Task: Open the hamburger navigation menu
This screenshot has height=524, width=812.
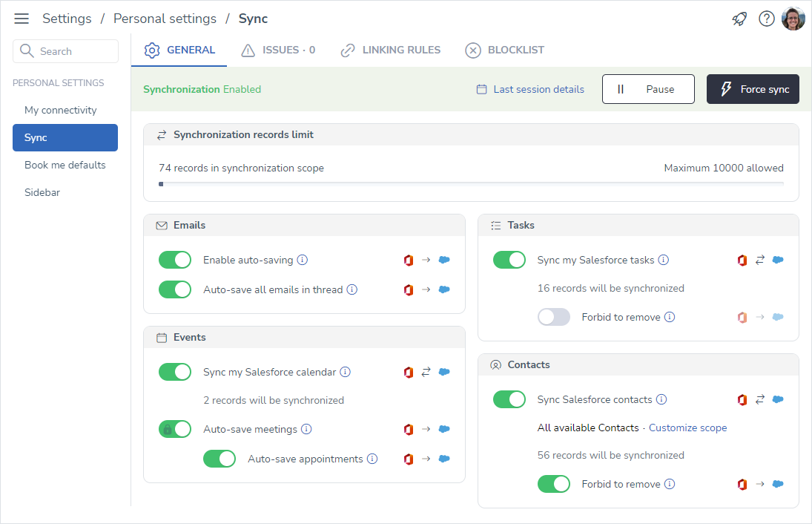Action: 22,19
